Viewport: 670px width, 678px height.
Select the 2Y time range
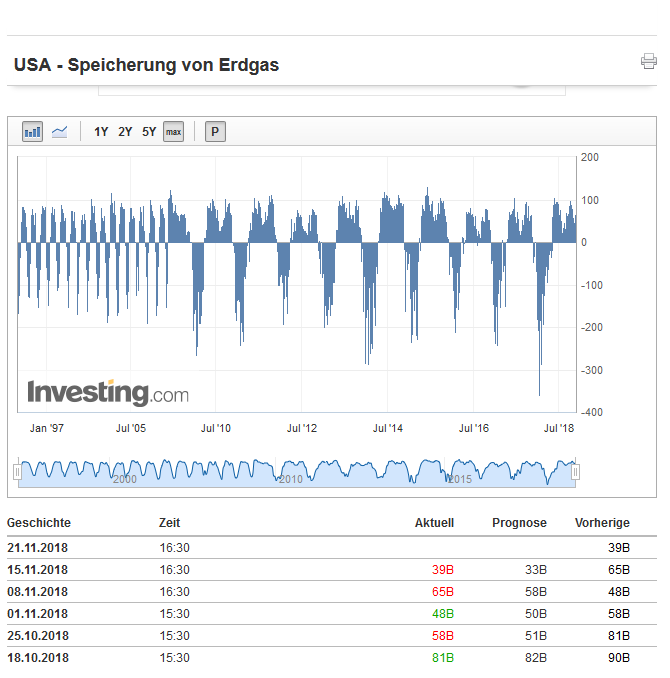pos(125,131)
